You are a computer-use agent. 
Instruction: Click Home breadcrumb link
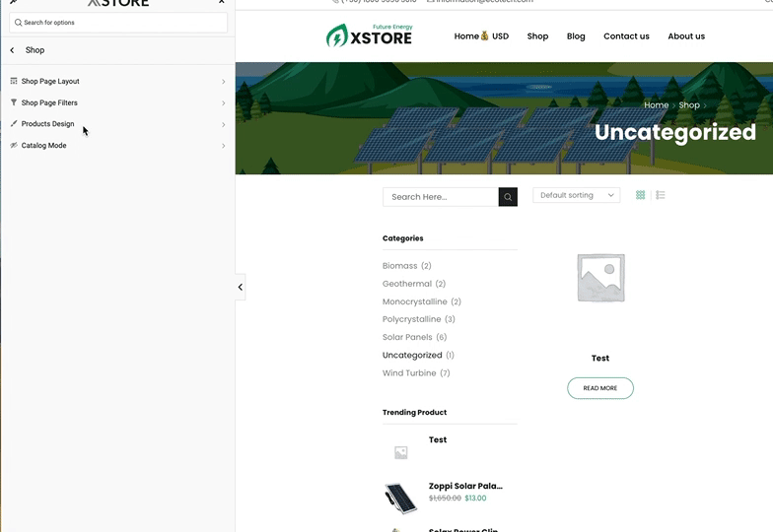point(657,104)
